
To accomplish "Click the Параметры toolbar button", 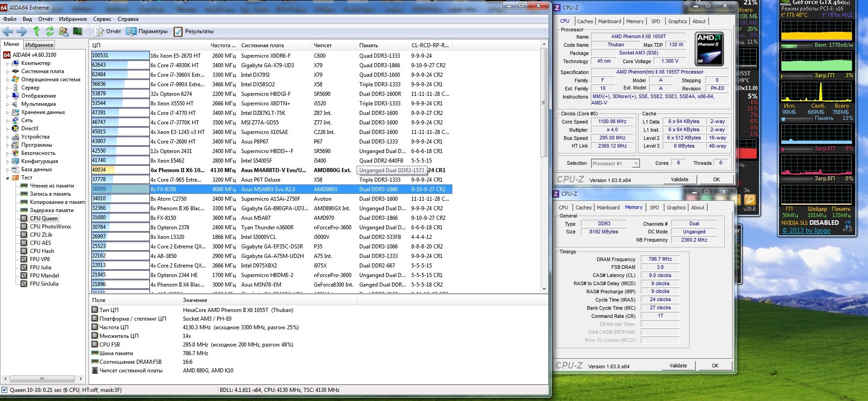I will point(147,31).
